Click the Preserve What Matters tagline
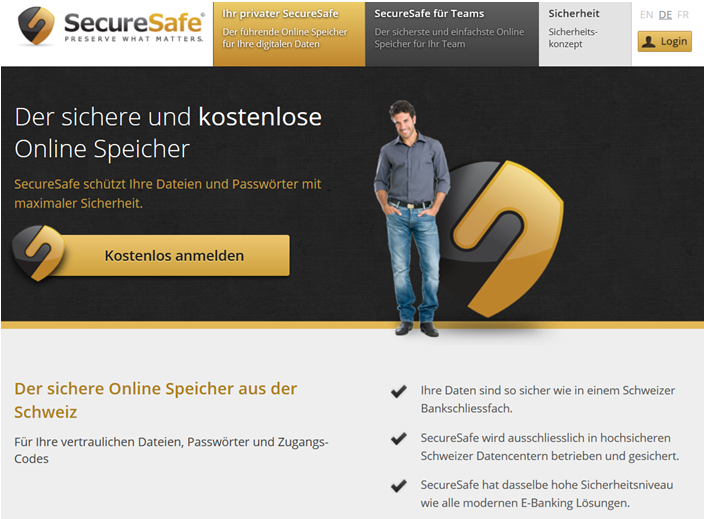Image resolution: width=704 pixels, height=519 pixels. (x=134, y=39)
